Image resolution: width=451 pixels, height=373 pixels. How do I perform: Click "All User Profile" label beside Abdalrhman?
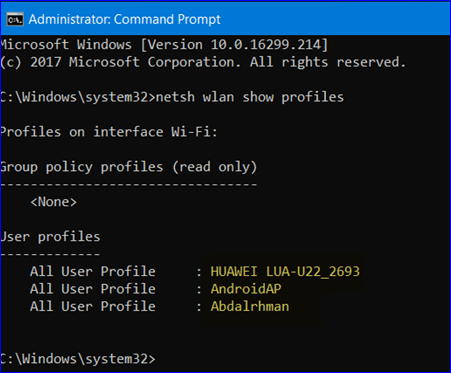click(93, 306)
